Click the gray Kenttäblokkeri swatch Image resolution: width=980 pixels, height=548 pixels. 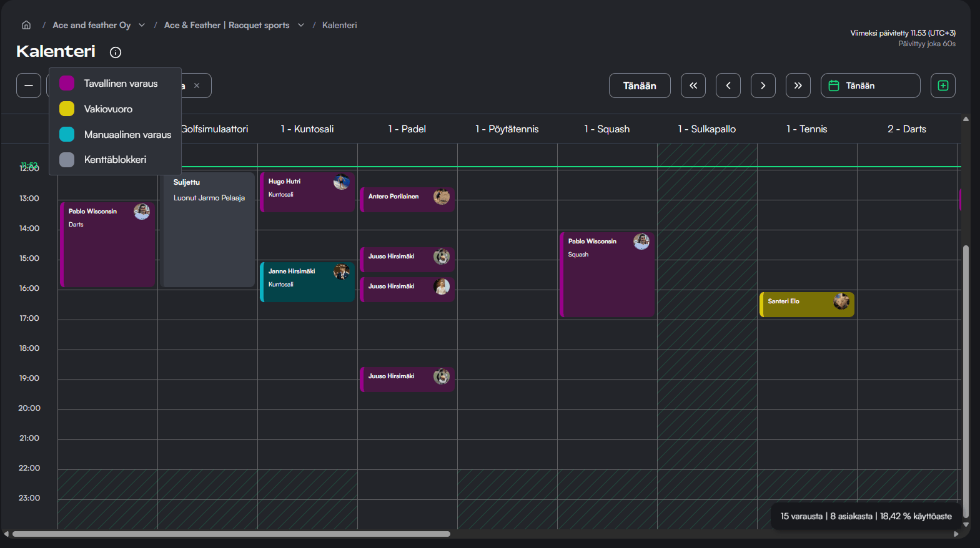(67, 160)
